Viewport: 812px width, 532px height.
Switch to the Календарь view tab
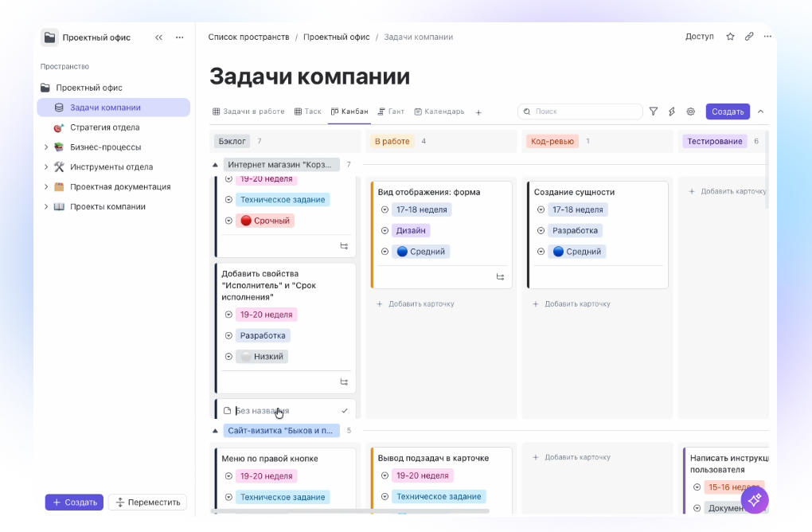pyautogui.click(x=439, y=111)
